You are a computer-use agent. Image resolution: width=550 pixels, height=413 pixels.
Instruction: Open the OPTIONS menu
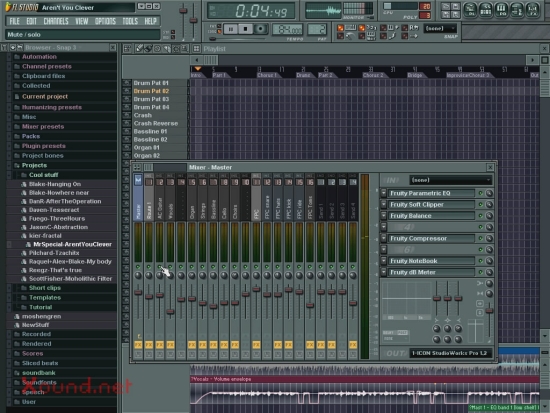[x=105, y=21]
